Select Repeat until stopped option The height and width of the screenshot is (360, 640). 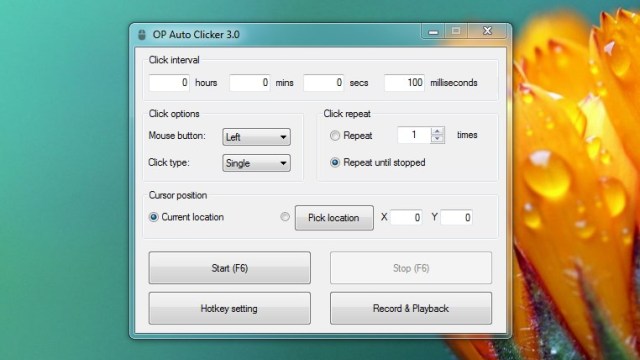[x=335, y=162]
